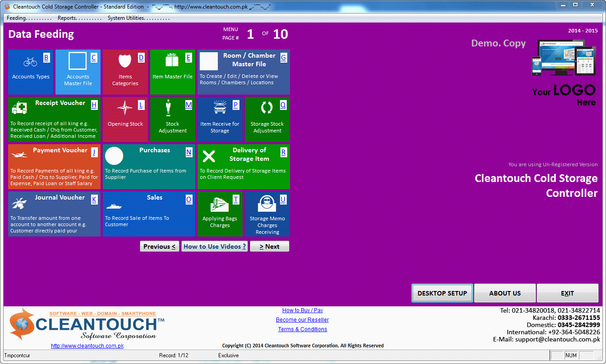Image resolution: width=606 pixels, height=364 pixels.
Task: Click shortcut letter J on Payment Voucher
Action: coord(94,152)
